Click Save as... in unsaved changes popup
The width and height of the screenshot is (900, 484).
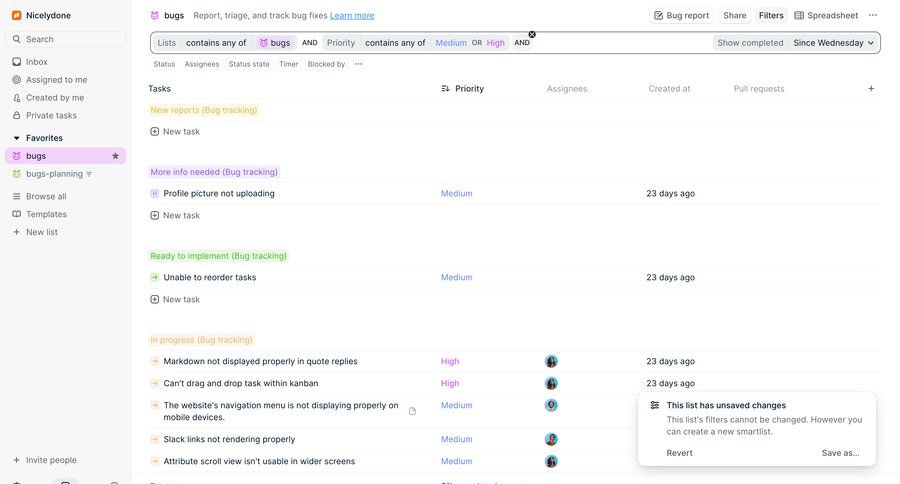(840, 453)
